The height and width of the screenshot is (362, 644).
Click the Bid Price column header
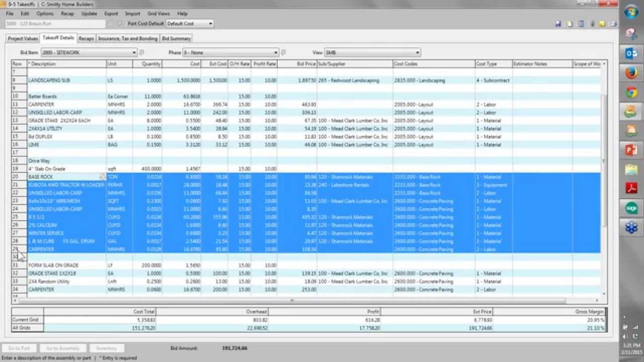coord(297,64)
